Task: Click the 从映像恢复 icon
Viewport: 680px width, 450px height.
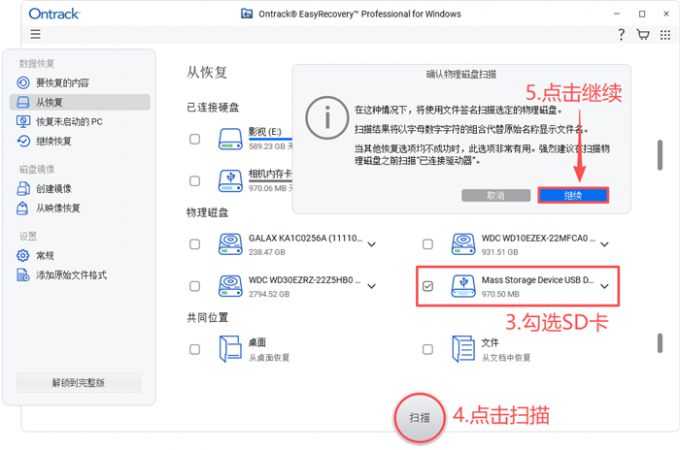Action: (23, 208)
